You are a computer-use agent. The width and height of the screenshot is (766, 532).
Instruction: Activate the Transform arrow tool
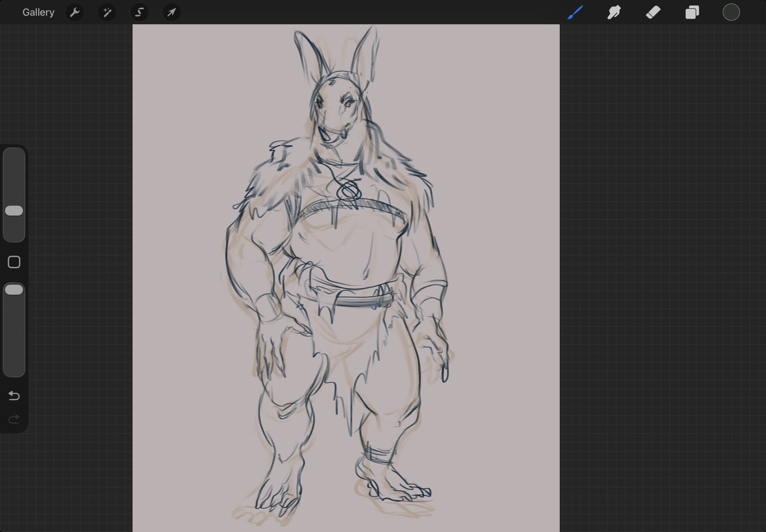point(172,12)
